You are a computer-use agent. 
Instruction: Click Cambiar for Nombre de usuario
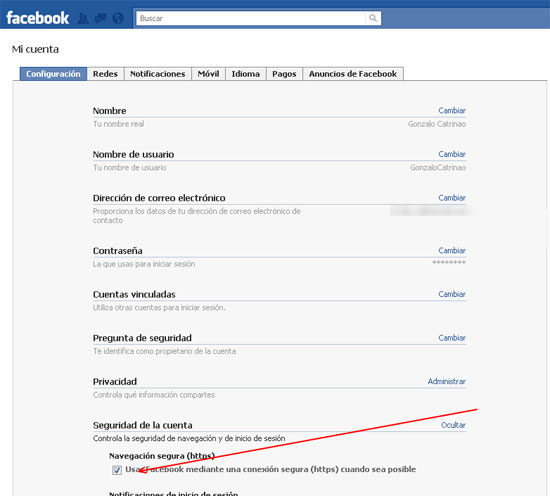tap(452, 154)
